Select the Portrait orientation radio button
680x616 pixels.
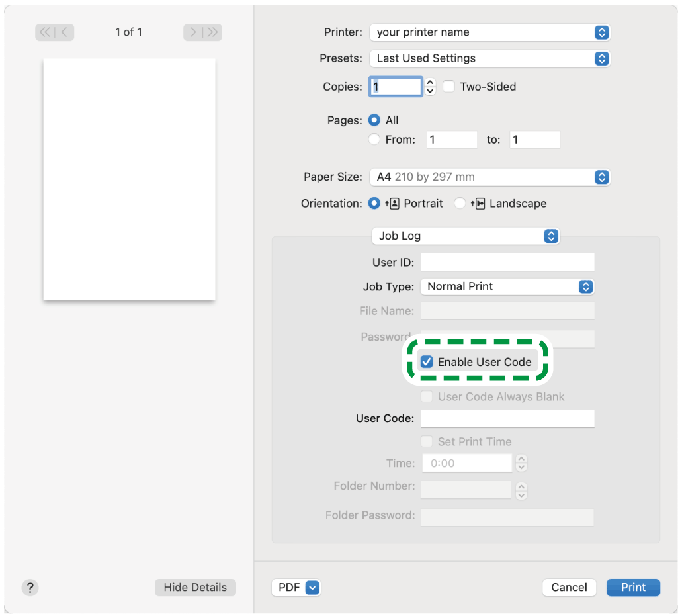[374, 204]
